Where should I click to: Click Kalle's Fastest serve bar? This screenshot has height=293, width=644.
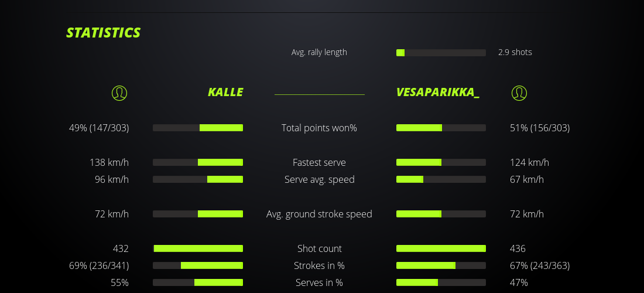tap(198, 162)
